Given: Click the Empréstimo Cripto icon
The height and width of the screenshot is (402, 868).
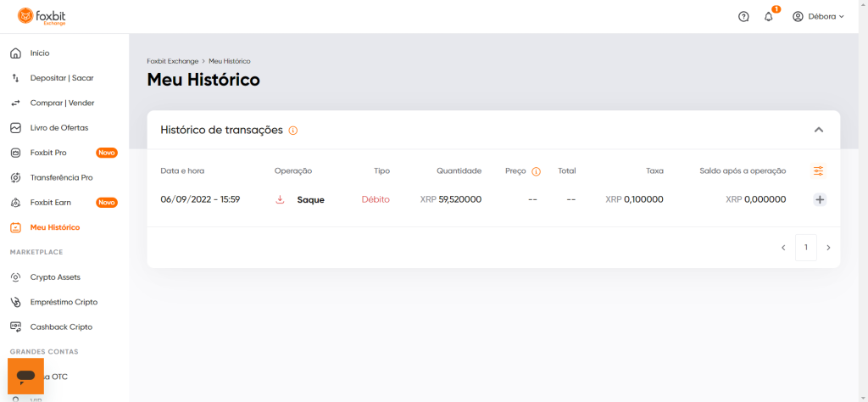Looking at the screenshot, I should pyautogui.click(x=15, y=302).
